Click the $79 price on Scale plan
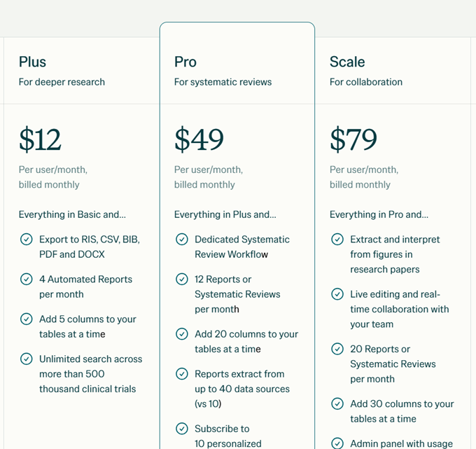 pos(353,140)
